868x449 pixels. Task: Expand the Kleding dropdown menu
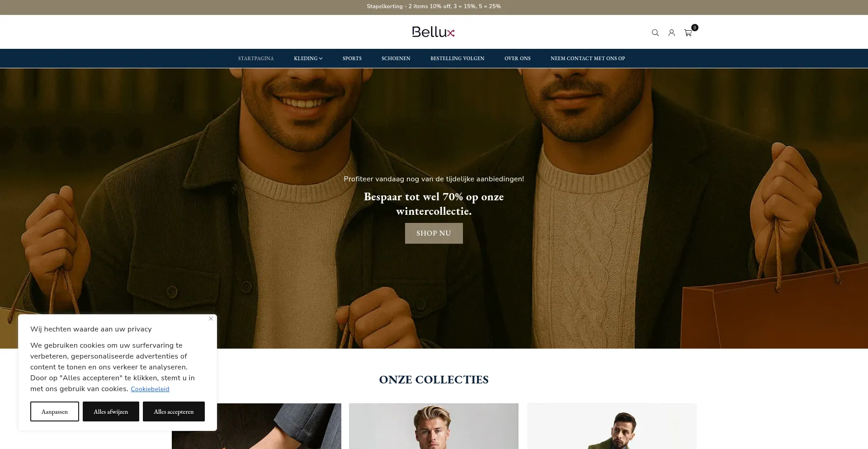click(308, 58)
